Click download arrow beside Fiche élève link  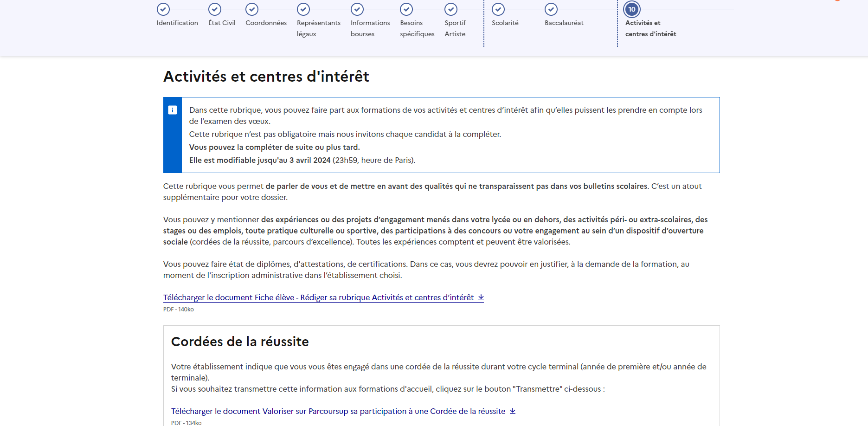481,297
